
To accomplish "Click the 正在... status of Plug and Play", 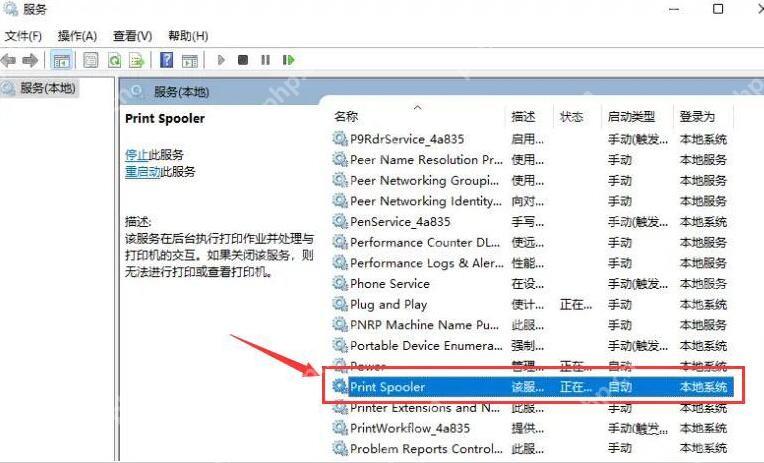I will (576, 305).
